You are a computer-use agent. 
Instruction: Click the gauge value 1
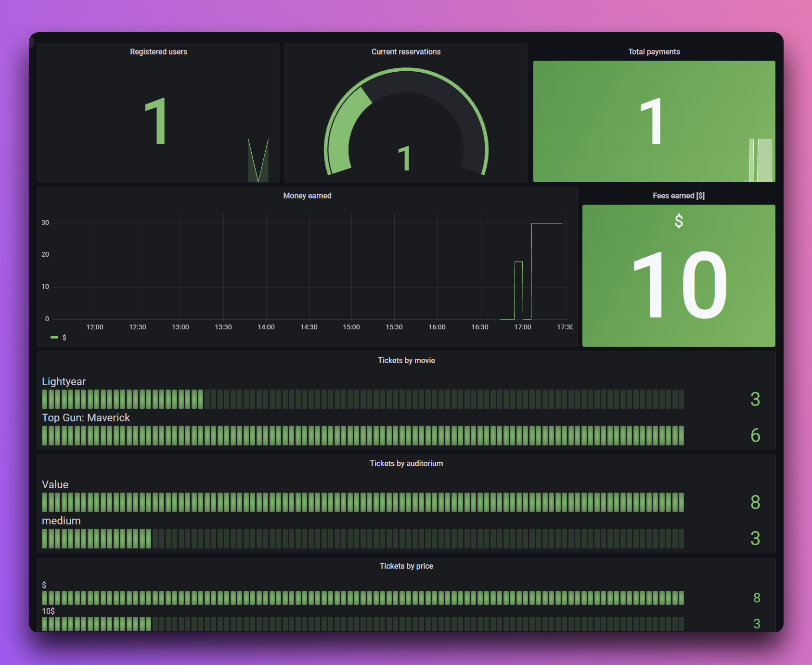coord(404,158)
